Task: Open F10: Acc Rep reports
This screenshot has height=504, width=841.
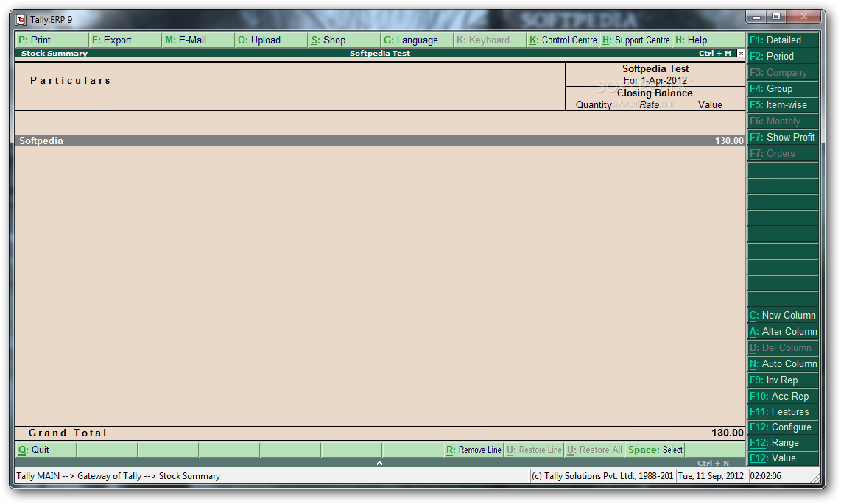Action: 783,397
